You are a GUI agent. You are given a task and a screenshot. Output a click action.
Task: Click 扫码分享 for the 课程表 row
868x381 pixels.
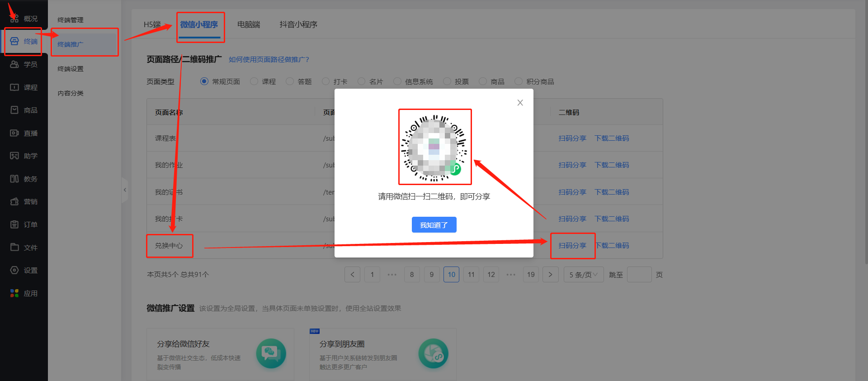click(572, 138)
